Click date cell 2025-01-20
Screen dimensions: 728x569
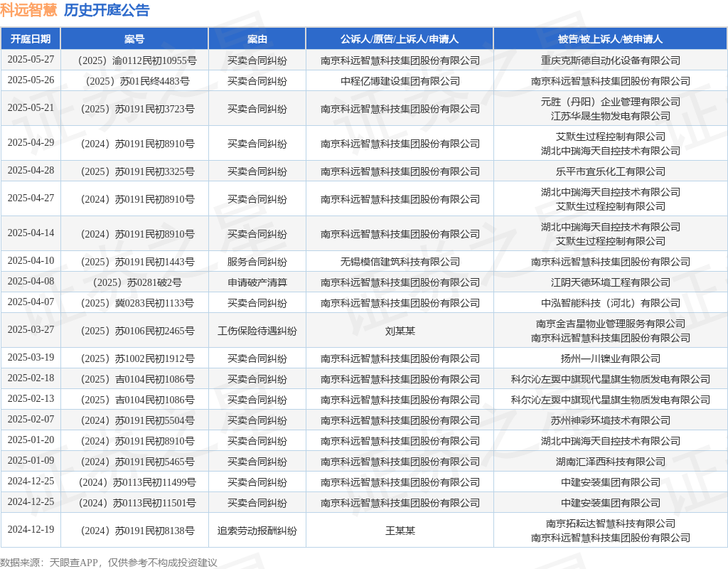pos(31,440)
